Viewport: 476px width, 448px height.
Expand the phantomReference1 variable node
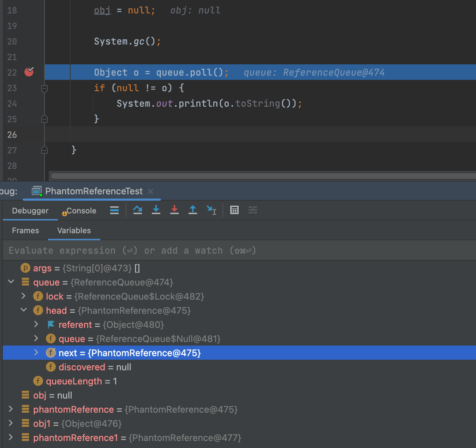click(x=11, y=437)
